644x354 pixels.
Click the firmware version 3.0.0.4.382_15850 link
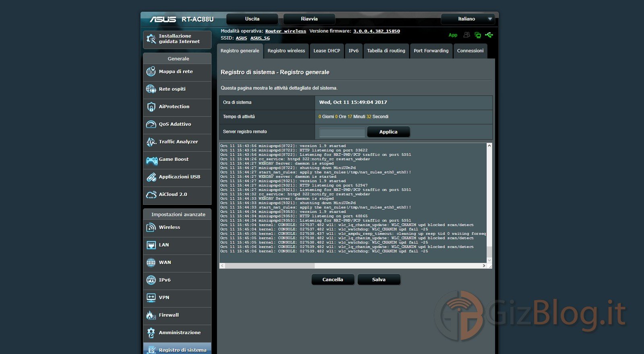377,31
